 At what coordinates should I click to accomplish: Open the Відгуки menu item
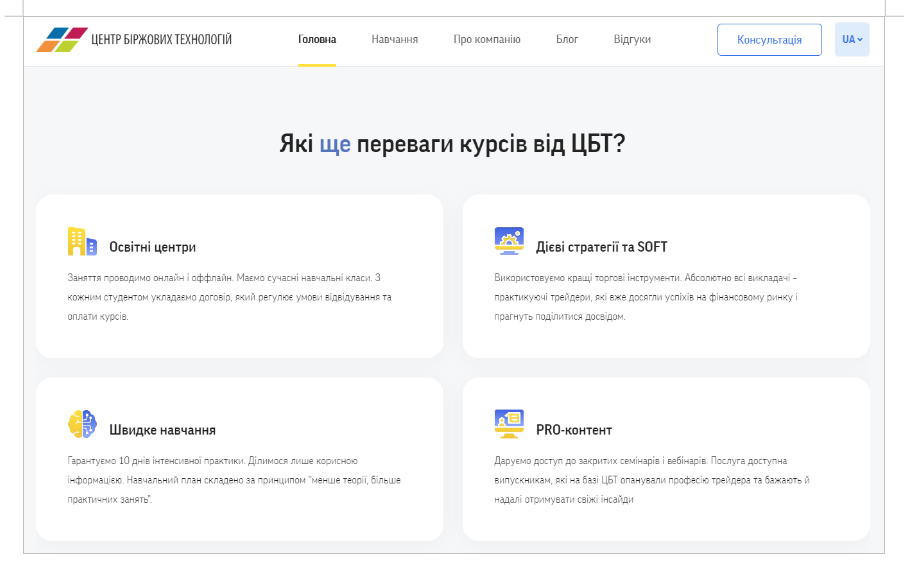point(632,40)
